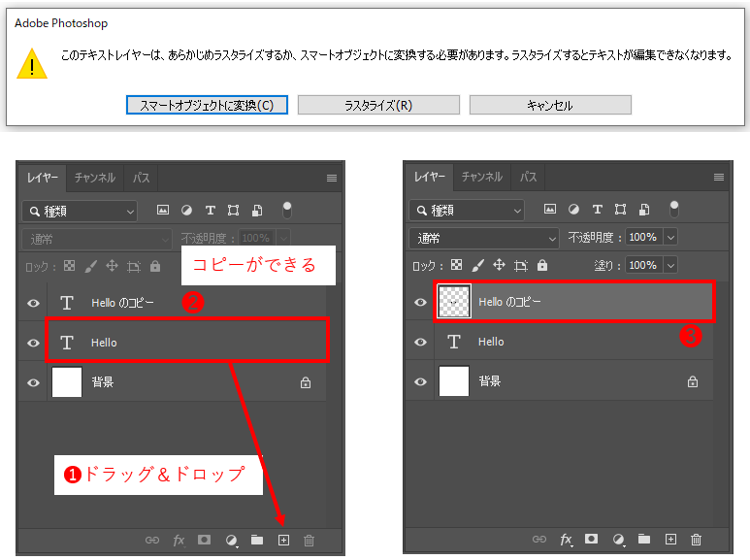The width and height of the screenshot is (750, 560).
Task: Switch to チャンネル tab in left Layers panel
Action: click(95, 178)
